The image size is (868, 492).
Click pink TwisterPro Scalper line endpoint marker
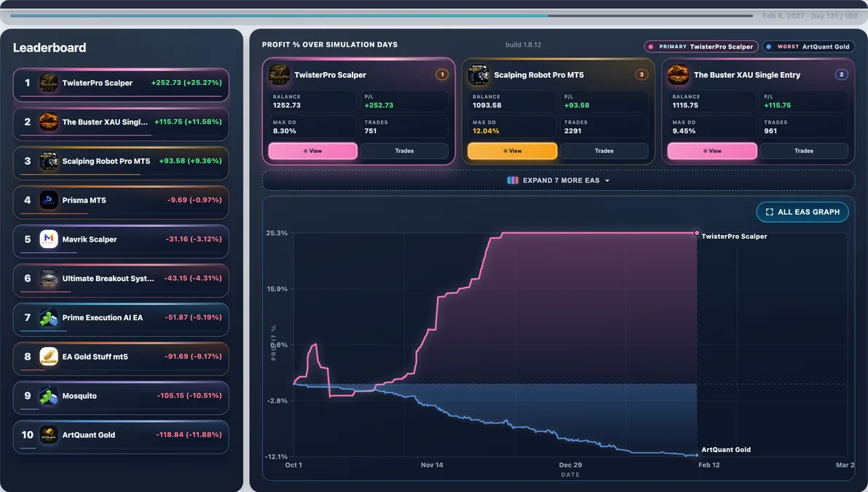696,233
